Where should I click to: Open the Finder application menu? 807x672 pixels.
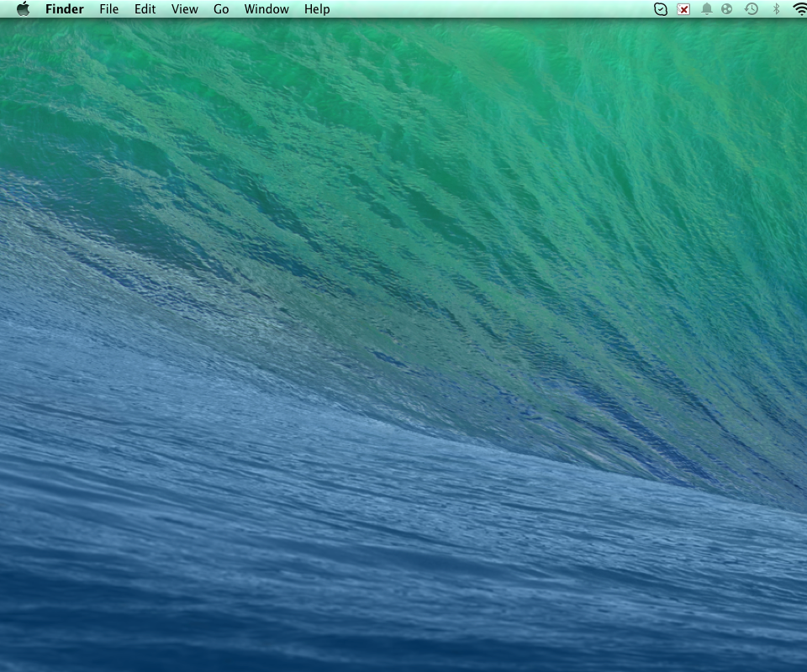(x=65, y=9)
